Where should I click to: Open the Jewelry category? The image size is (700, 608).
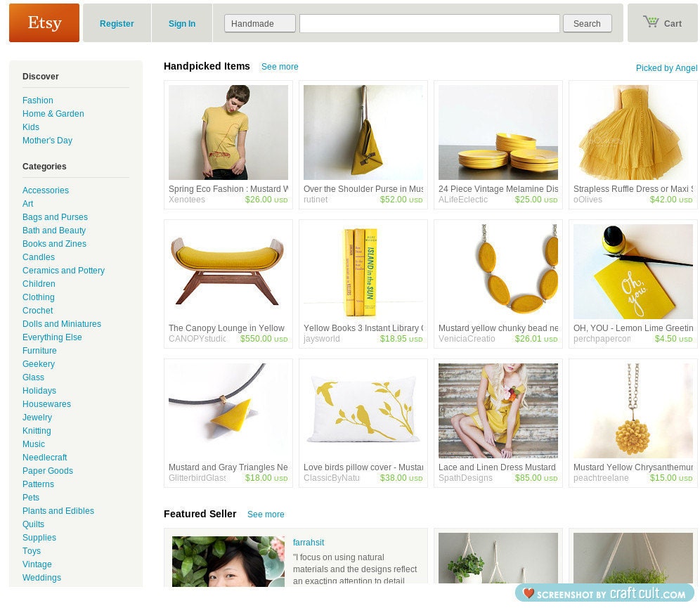pos(37,418)
